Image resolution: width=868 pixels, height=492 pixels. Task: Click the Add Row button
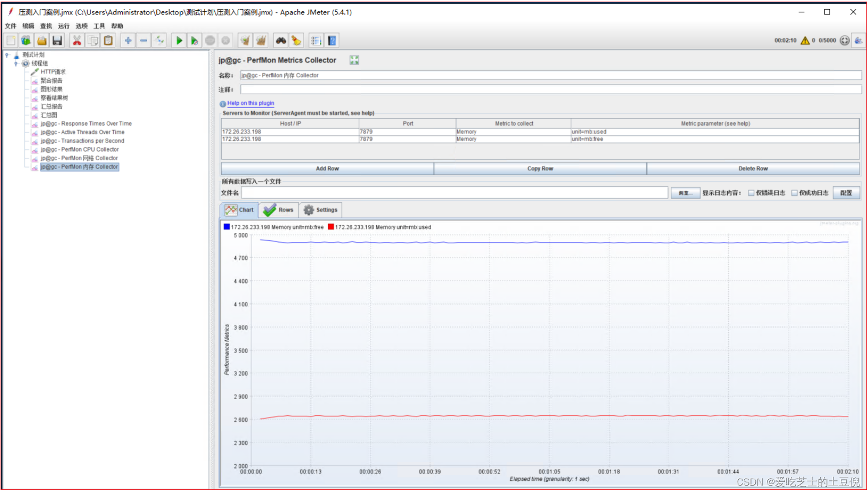click(x=327, y=169)
